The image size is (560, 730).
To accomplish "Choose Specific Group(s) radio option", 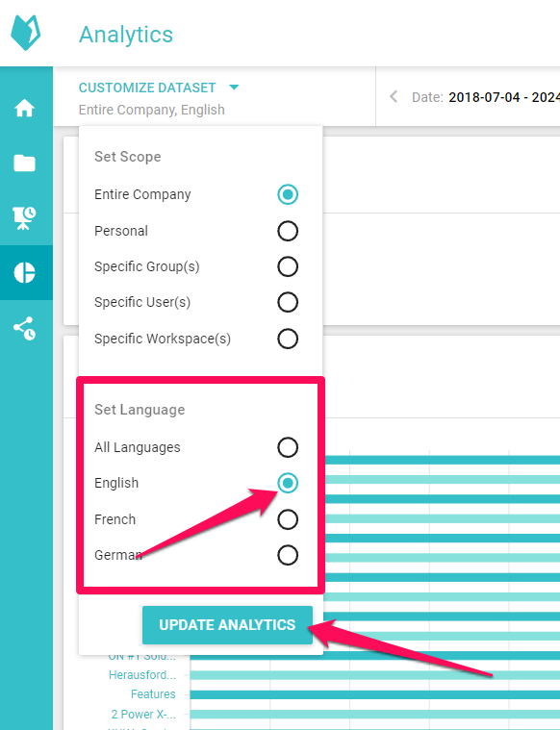I will click(288, 266).
